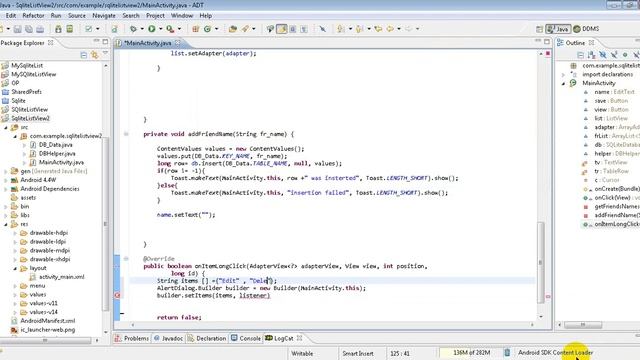The width and height of the screenshot is (640, 360).
Task: Collapse all in Outline view toolbar
Action: (x=580, y=55)
